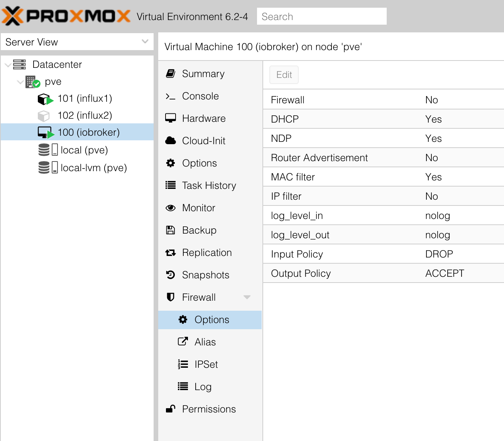
Task: Open the Snapshots section
Action: tap(210, 275)
